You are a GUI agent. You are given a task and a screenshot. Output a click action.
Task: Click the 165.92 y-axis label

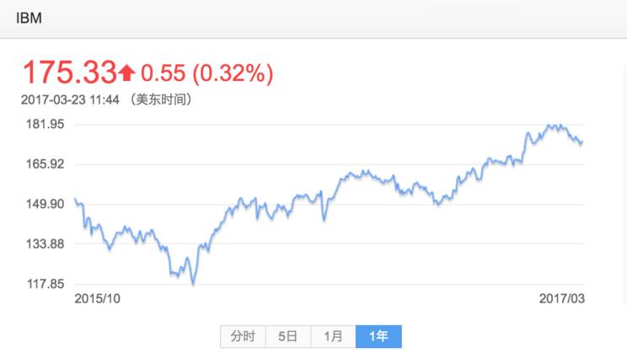coord(46,164)
